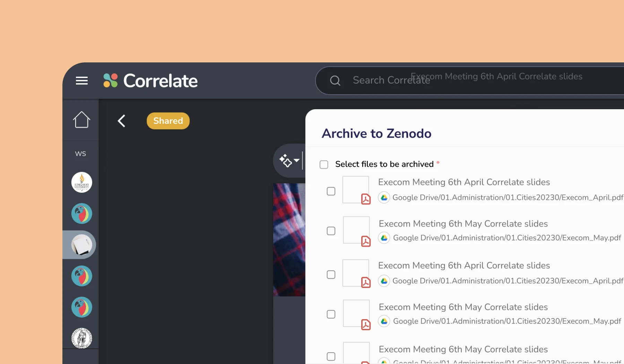Click the Correlate logo
Screen dimensions: 624x364
point(150,81)
